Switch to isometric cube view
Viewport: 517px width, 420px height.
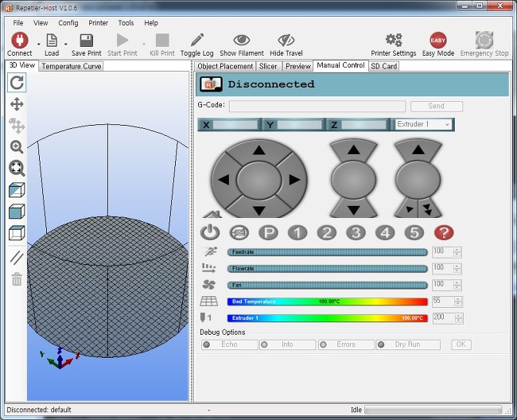[17, 190]
